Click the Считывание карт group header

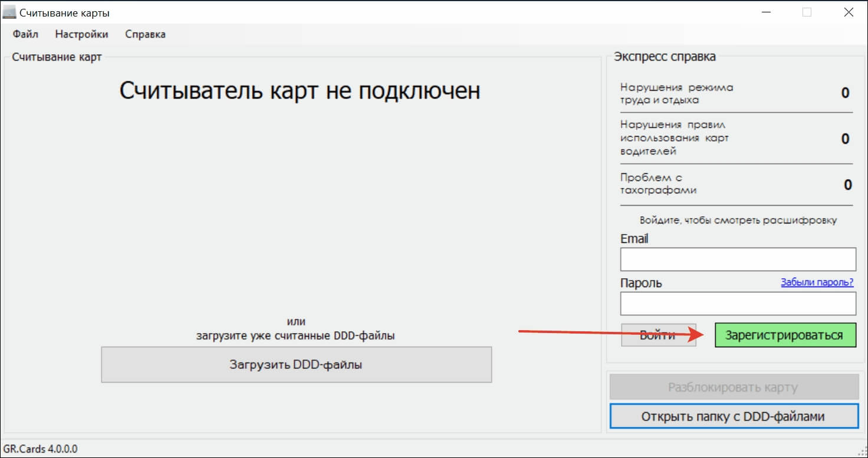coord(56,57)
